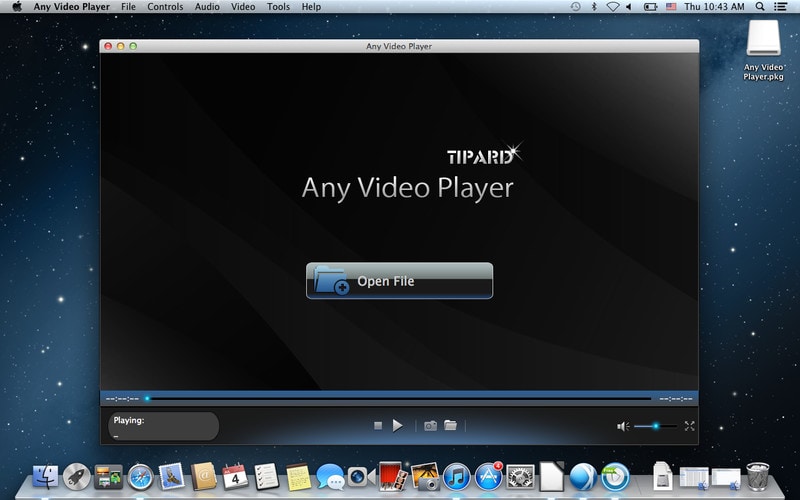Click the Open File button
Screen dimensions: 800x500
tap(399, 281)
